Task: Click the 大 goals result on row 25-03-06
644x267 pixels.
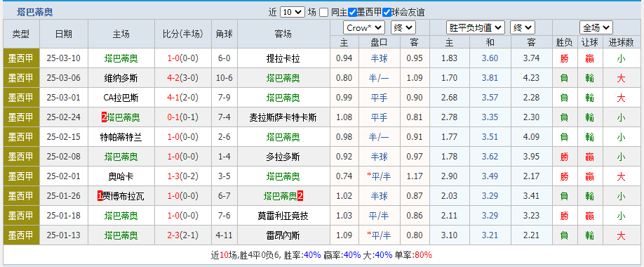Action: pos(622,78)
